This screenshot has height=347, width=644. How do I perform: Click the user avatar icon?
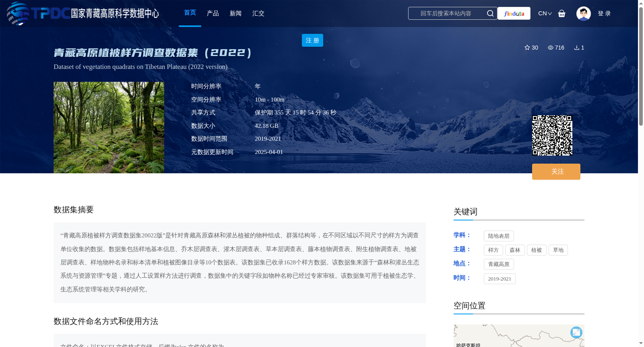coord(583,13)
